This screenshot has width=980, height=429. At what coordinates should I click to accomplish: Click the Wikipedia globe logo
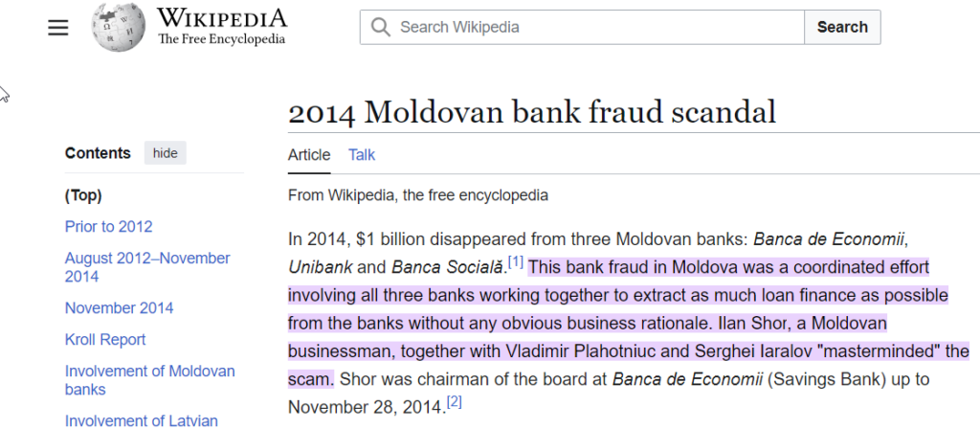coord(118,27)
